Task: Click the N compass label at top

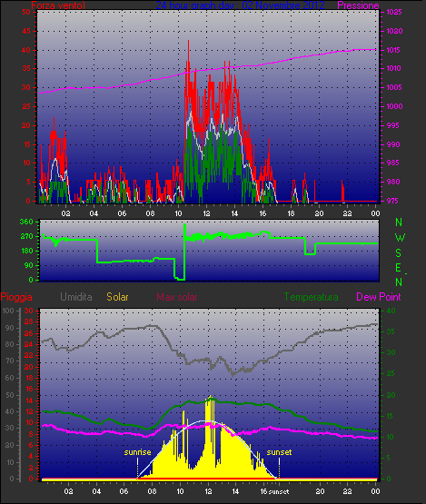Action: coord(399,222)
